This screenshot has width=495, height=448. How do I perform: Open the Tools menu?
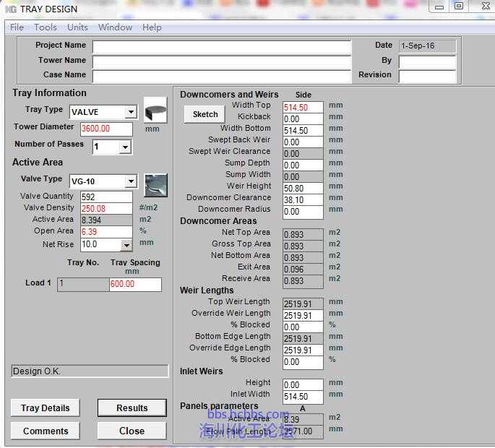46,27
